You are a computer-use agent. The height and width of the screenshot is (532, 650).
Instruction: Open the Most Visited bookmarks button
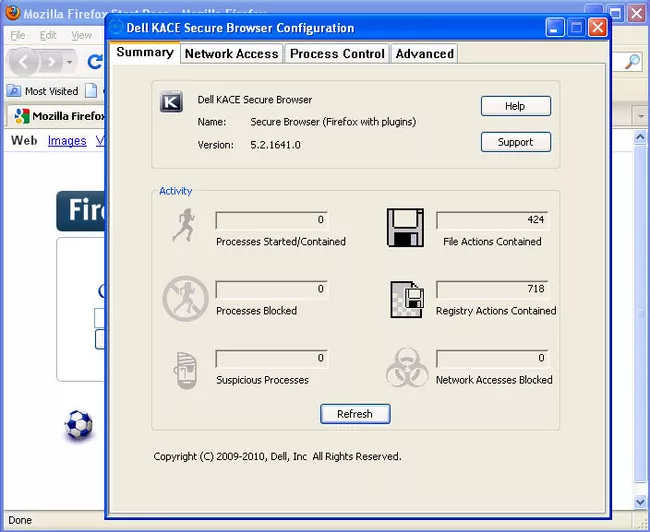pos(43,91)
